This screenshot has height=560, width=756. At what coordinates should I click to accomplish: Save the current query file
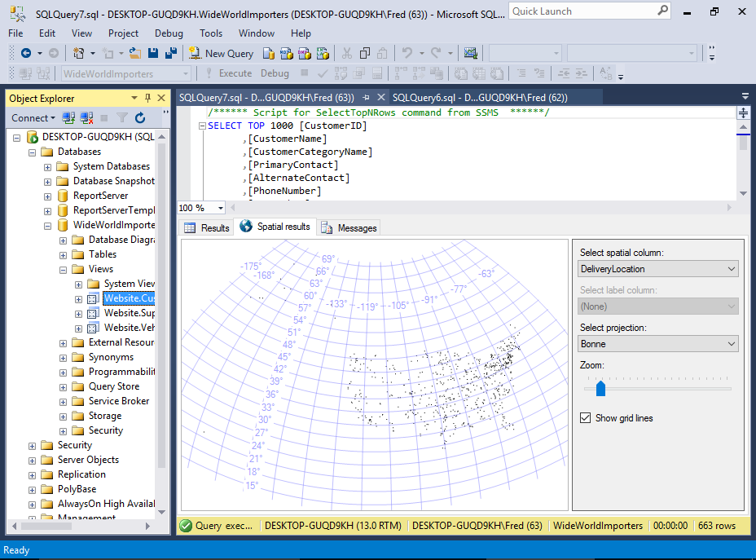(x=154, y=53)
